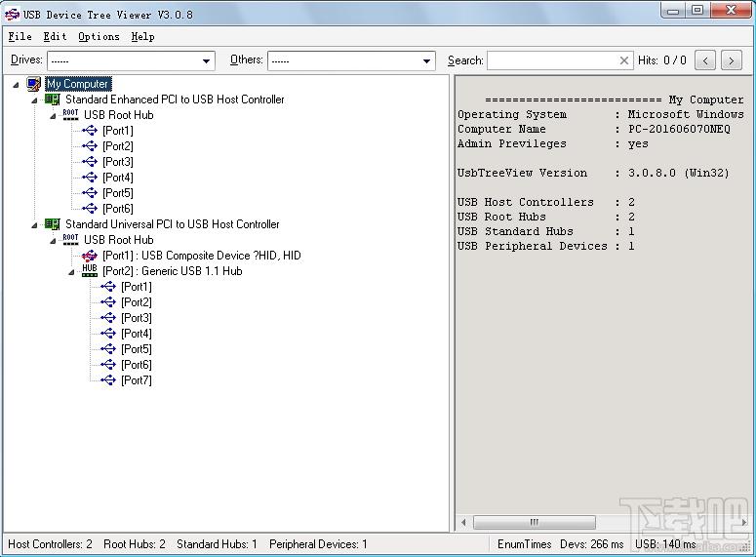This screenshot has height=557, width=756.
Task: Minimize the USB Device Tree Viewer window
Action: (x=673, y=11)
